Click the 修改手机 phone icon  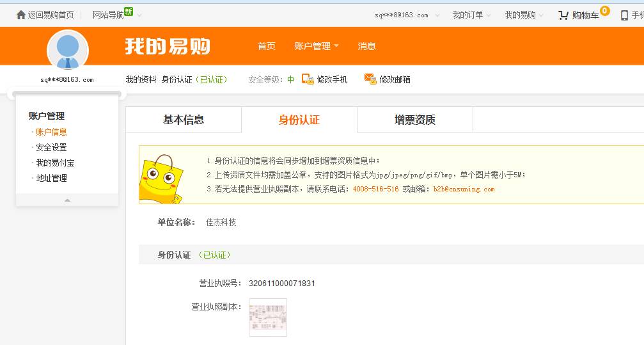click(x=308, y=79)
